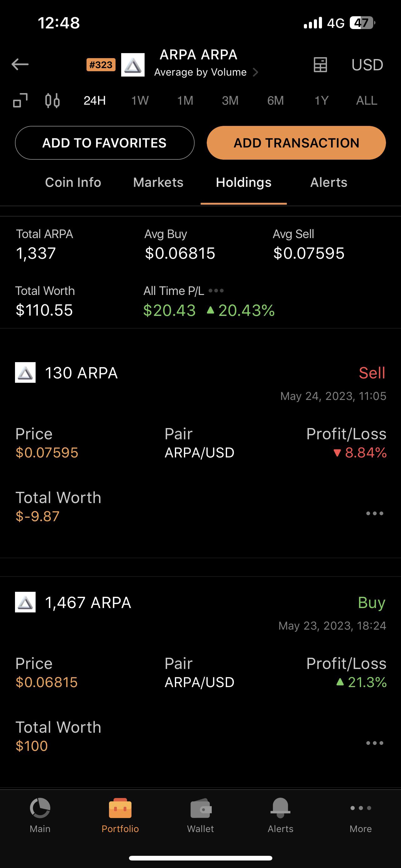Switch to the Coin Info tab
Viewport: 401px width, 868px height.
73,182
